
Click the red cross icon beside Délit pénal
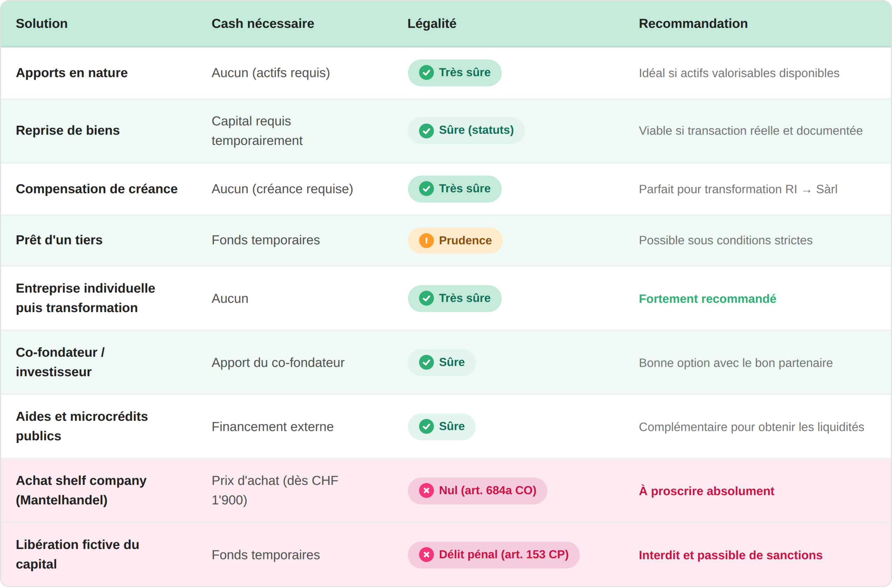[426, 555]
